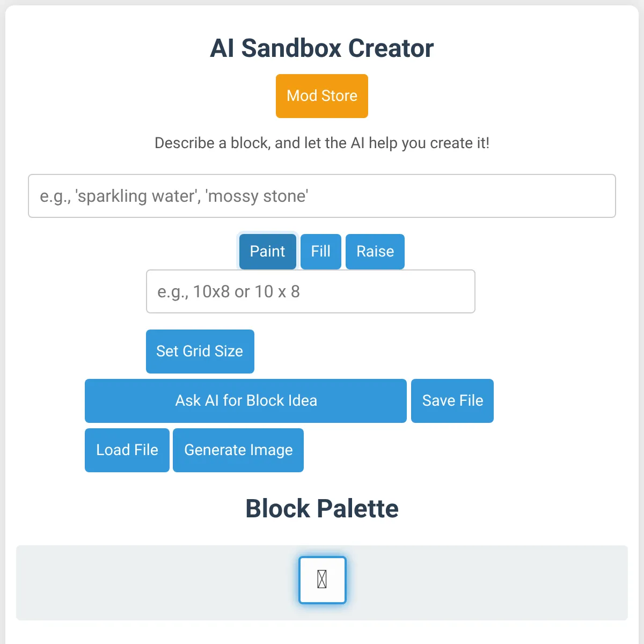Save the current file
The width and height of the screenshot is (644, 644).
click(x=452, y=400)
